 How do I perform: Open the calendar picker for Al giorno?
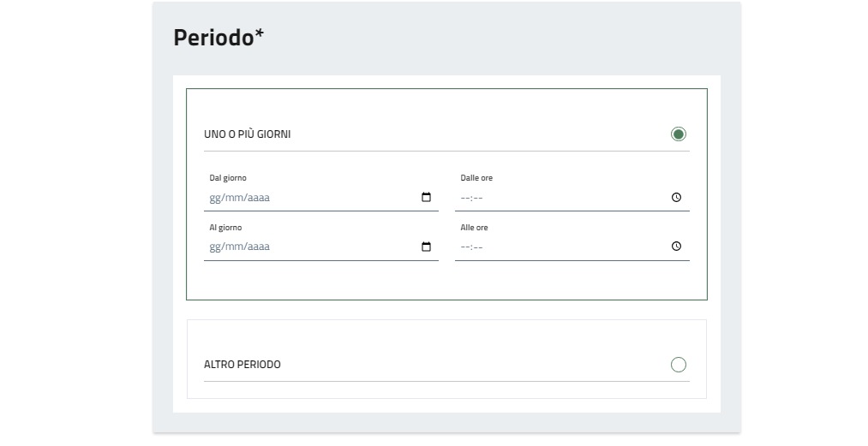tap(426, 247)
